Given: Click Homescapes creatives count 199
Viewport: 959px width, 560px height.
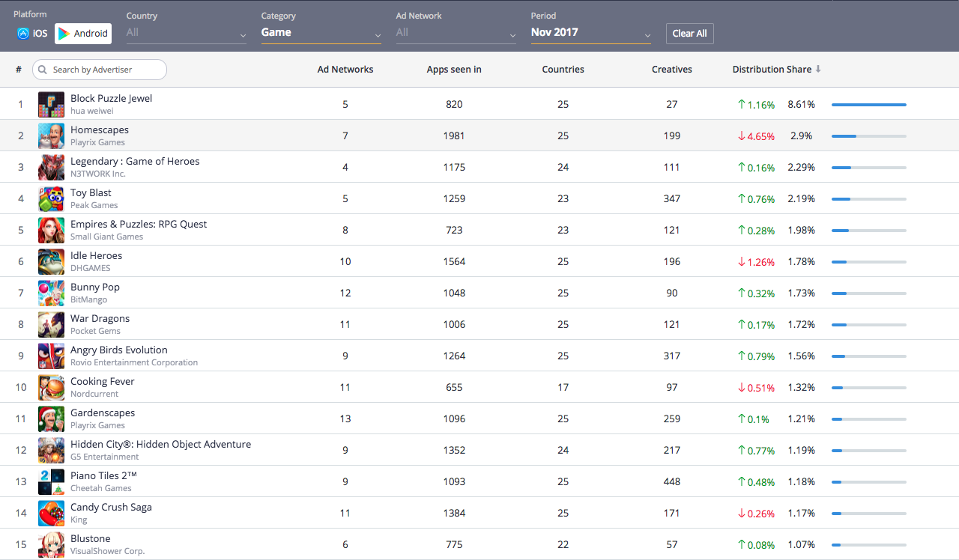Looking at the screenshot, I should click(x=672, y=136).
